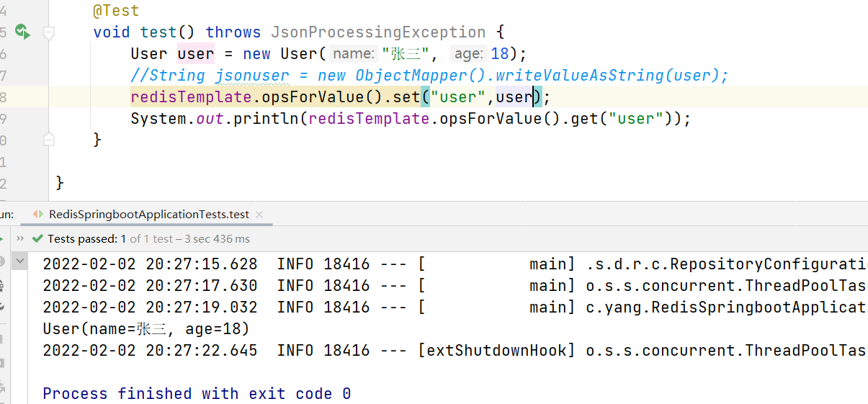Expand hidden test toolbar via double chevron

click(20, 238)
